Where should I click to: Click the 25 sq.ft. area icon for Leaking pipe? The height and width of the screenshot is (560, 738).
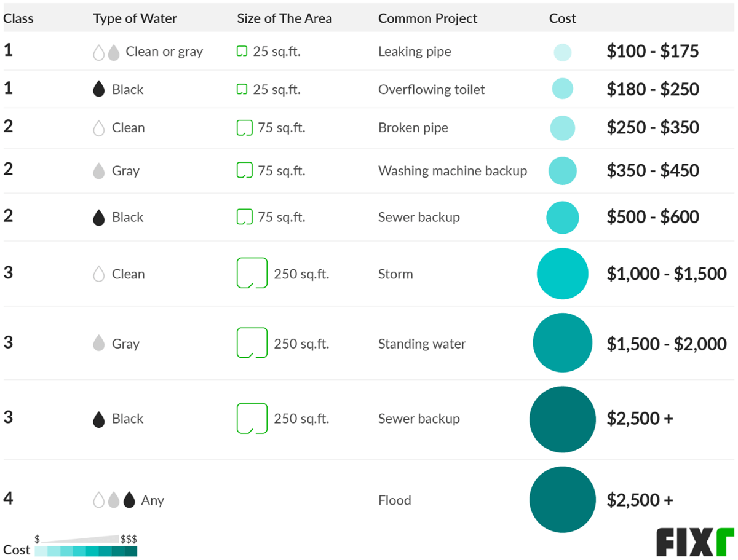coord(242,52)
